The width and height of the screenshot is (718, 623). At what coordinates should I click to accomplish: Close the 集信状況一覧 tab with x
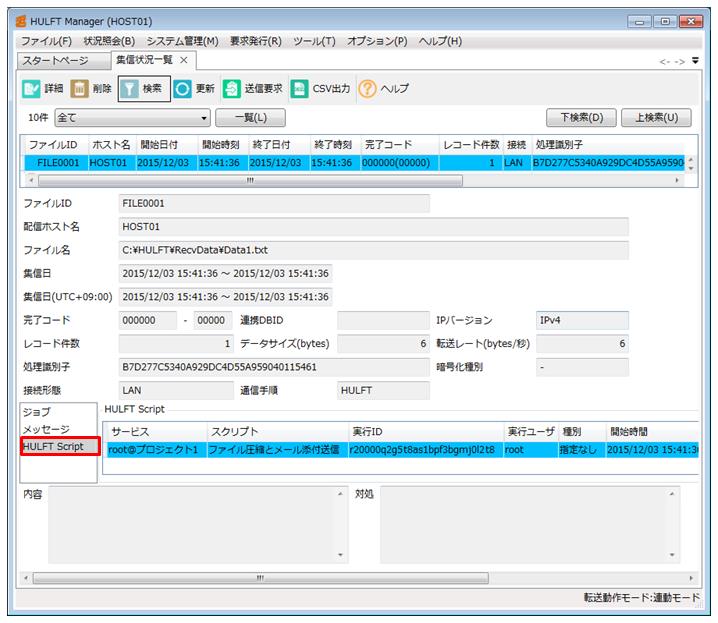(183, 61)
